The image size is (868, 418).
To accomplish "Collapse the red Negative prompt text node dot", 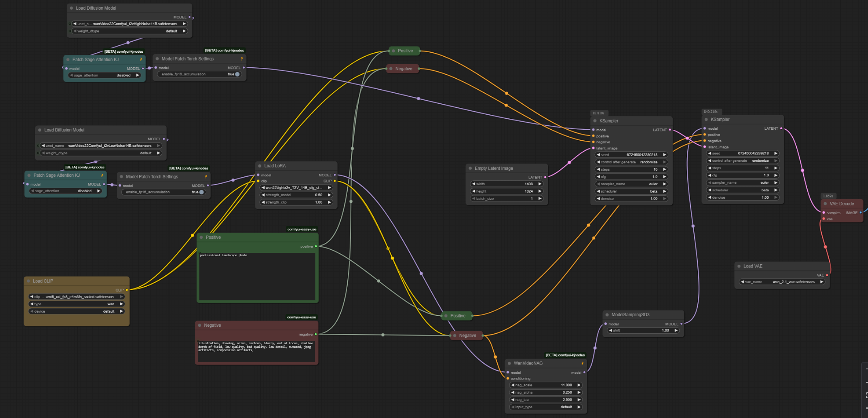I will point(200,325).
